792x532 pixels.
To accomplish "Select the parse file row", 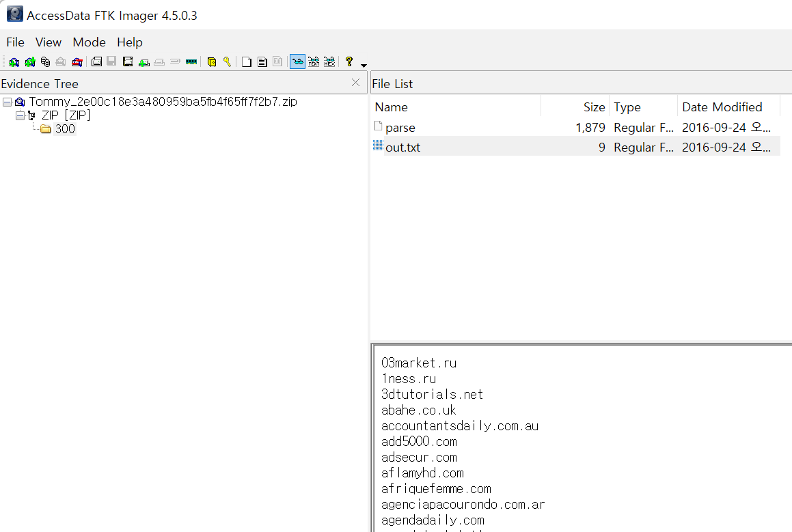I will click(576, 127).
